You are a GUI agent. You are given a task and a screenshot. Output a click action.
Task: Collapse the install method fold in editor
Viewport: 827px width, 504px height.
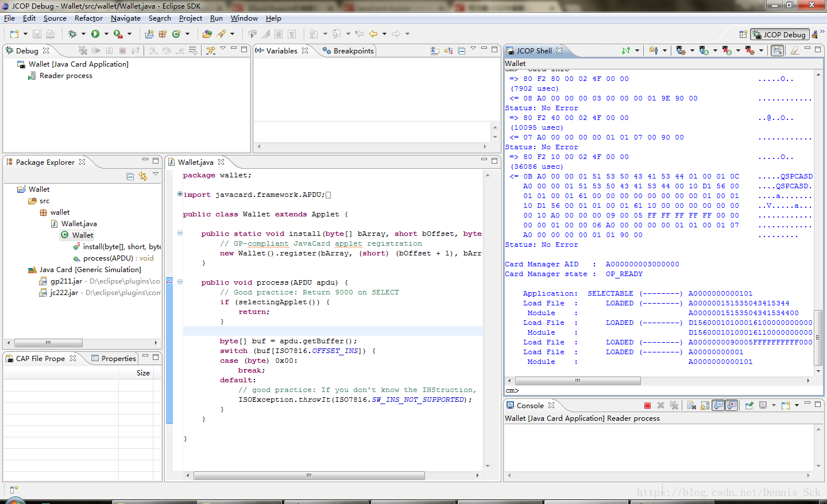coord(180,233)
